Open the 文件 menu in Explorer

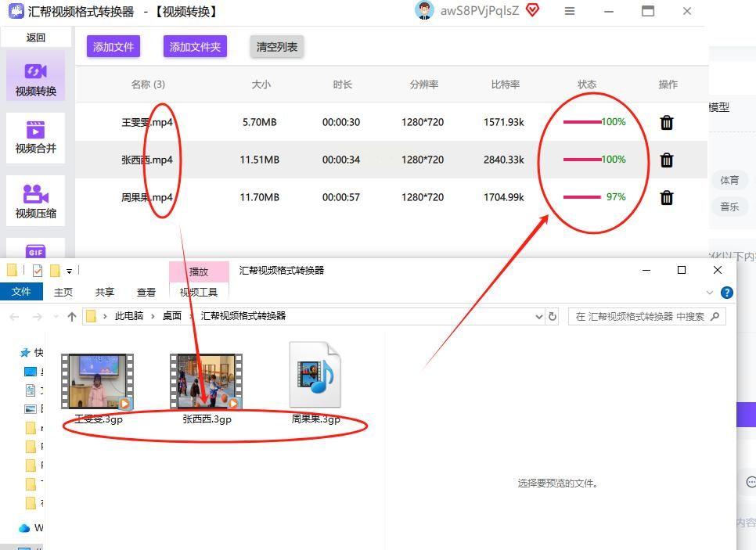[x=22, y=292]
